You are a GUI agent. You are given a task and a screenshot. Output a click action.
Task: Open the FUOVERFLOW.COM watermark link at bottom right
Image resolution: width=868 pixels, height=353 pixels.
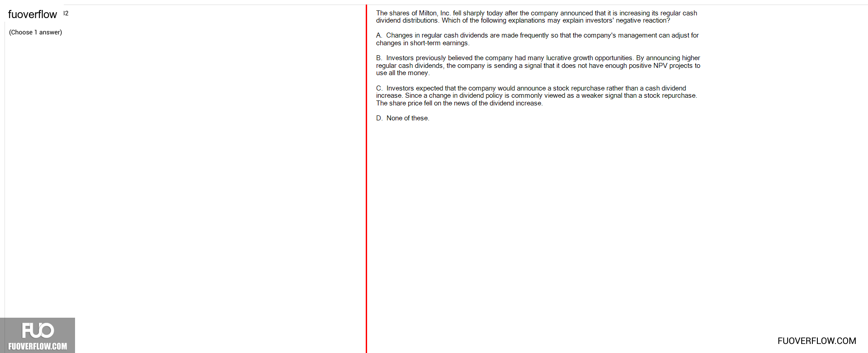click(816, 341)
